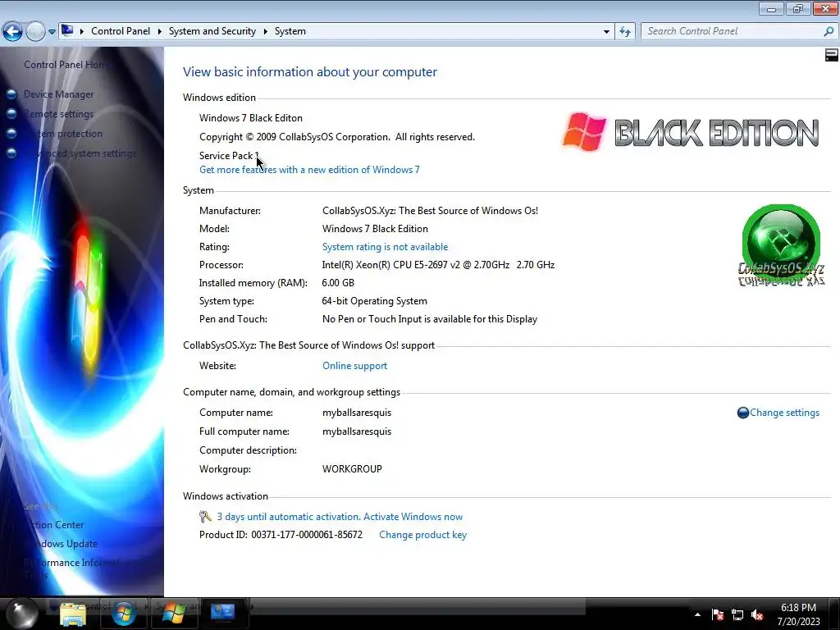Select System breadcrumb segment
Screen dimensions: 840x630
[x=290, y=31]
